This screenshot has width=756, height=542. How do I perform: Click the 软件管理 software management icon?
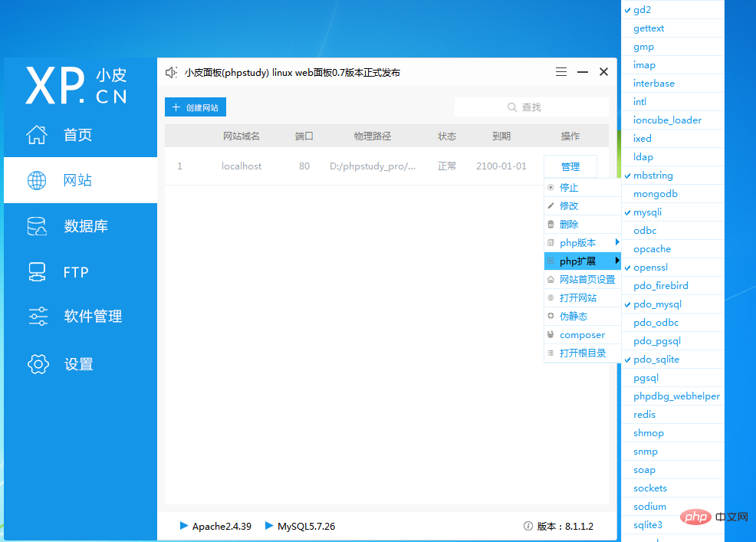click(37, 316)
